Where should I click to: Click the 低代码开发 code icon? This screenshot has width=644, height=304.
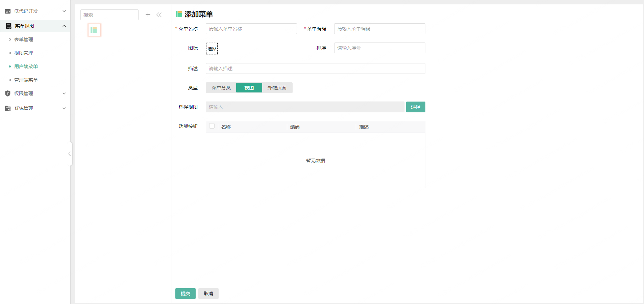(8, 11)
